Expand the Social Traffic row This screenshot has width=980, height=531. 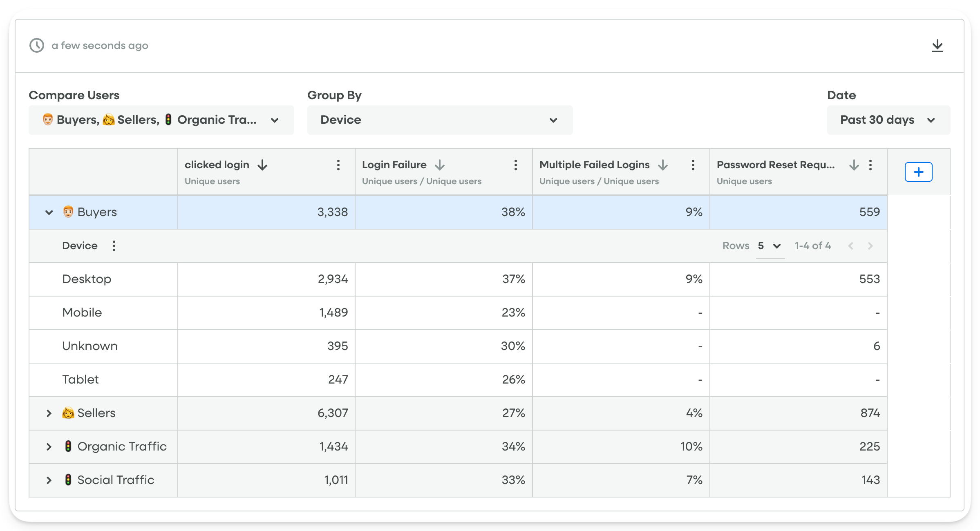[49, 480]
